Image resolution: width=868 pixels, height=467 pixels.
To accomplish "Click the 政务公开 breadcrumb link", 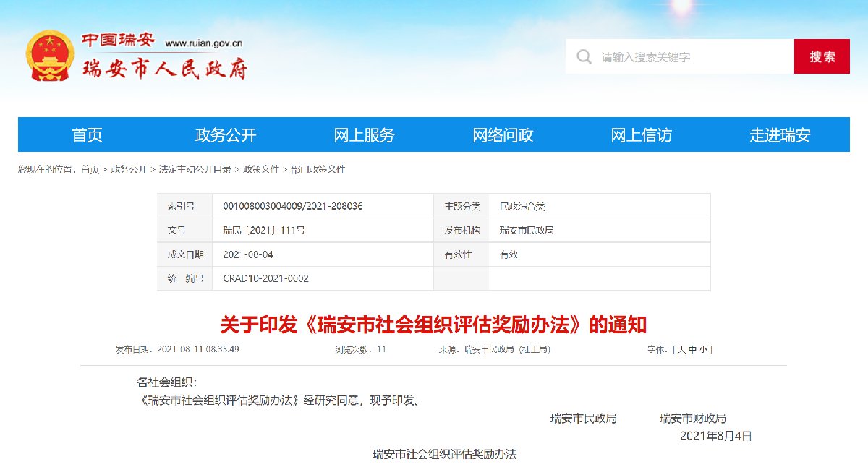I will 129,169.
